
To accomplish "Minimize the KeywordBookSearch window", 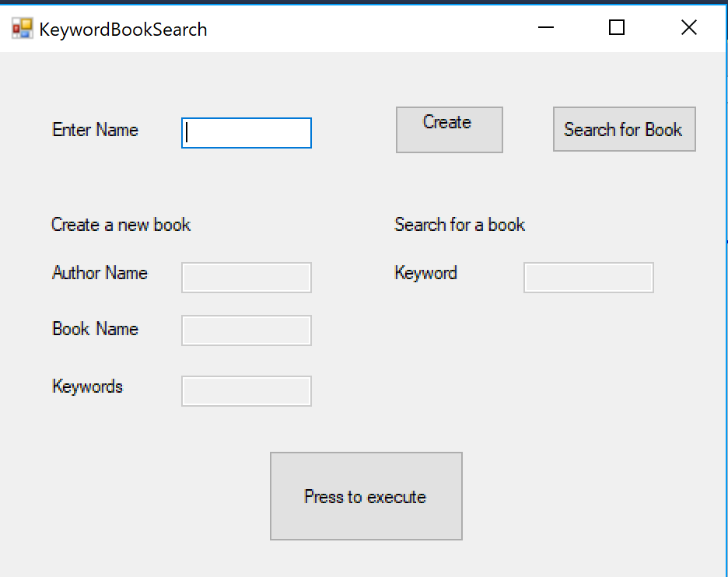I will click(x=545, y=27).
